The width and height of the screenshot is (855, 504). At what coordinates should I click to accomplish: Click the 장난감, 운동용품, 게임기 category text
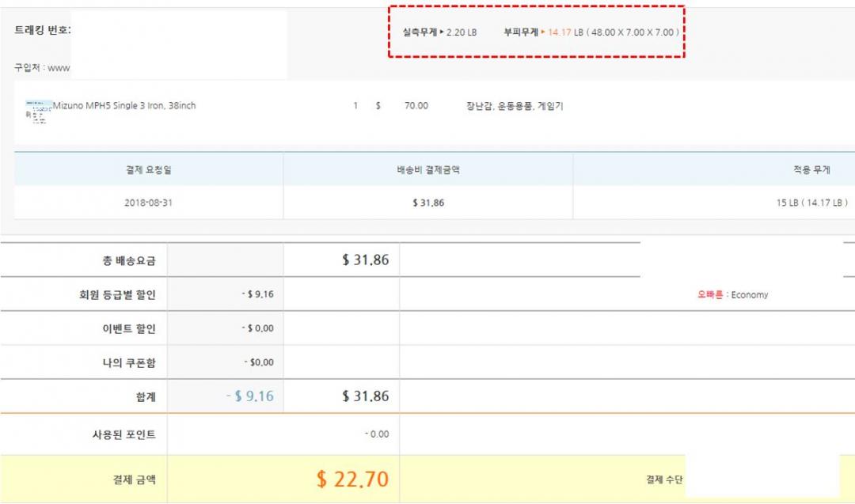pyautogui.click(x=515, y=105)
